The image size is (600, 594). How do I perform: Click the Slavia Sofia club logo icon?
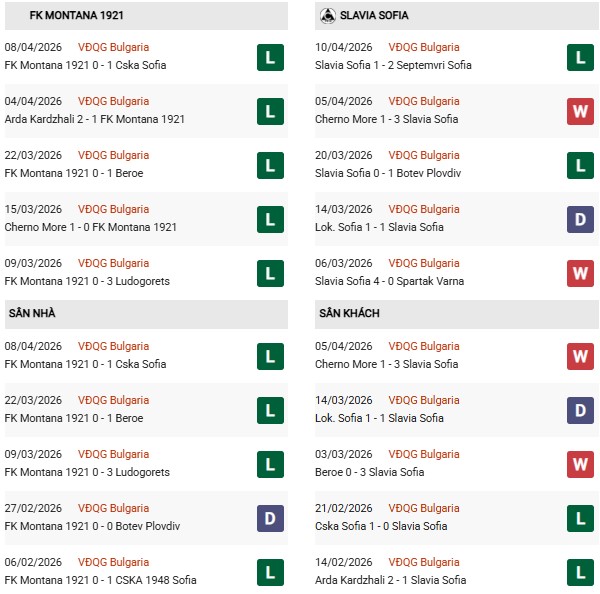[327, 16]
